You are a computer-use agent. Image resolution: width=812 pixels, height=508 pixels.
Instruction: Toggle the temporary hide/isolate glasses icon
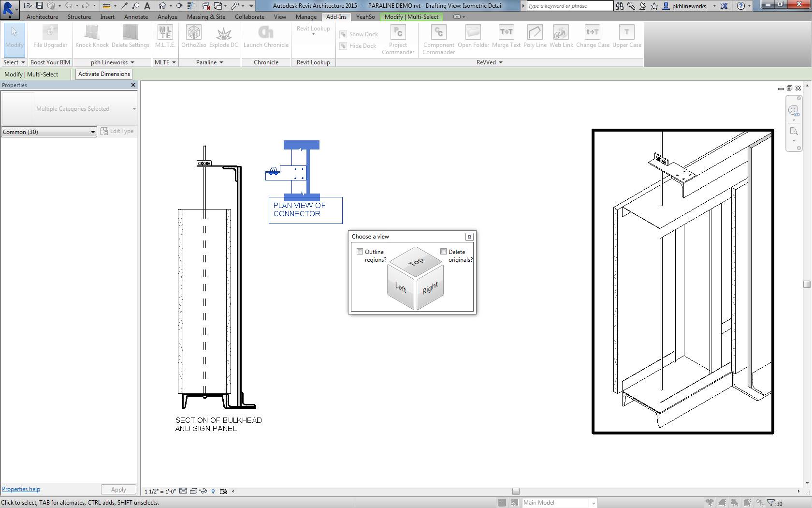click(203, 491)
